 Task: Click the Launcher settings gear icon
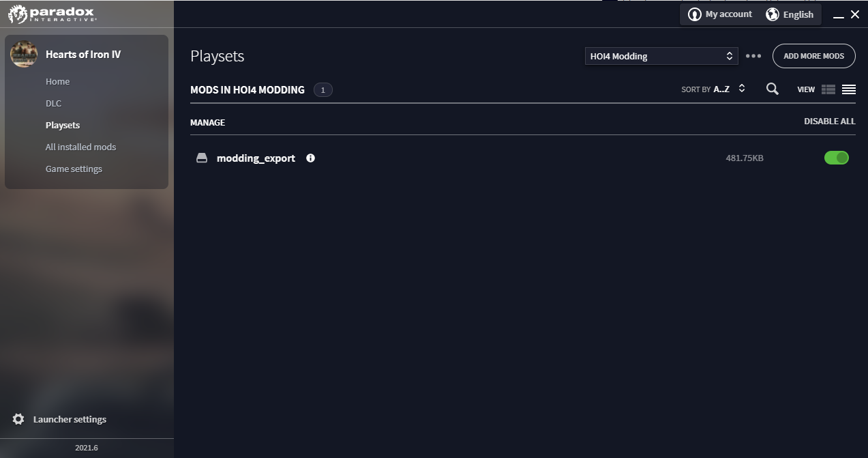point(18,419)
